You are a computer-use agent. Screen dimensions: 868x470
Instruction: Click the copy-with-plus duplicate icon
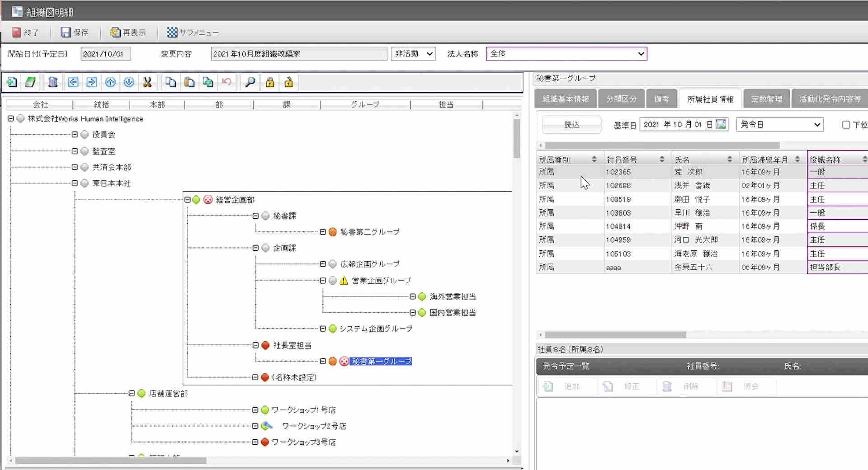(x=208, y=82)
